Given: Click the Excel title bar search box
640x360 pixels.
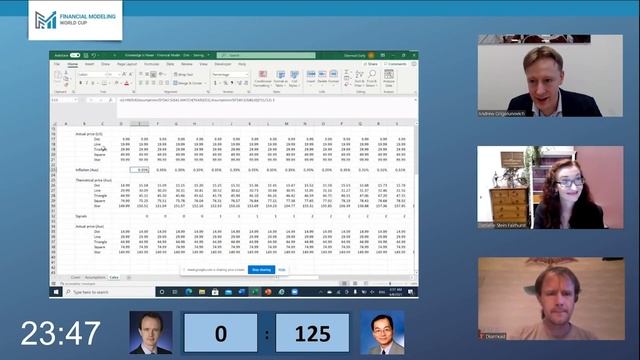Looking at the screenshot, I should pos(266,55).
